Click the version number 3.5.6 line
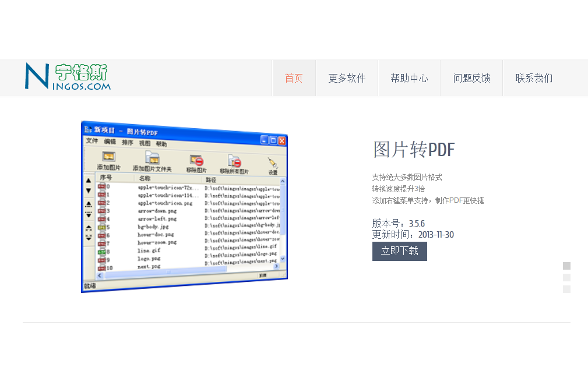 398,223
